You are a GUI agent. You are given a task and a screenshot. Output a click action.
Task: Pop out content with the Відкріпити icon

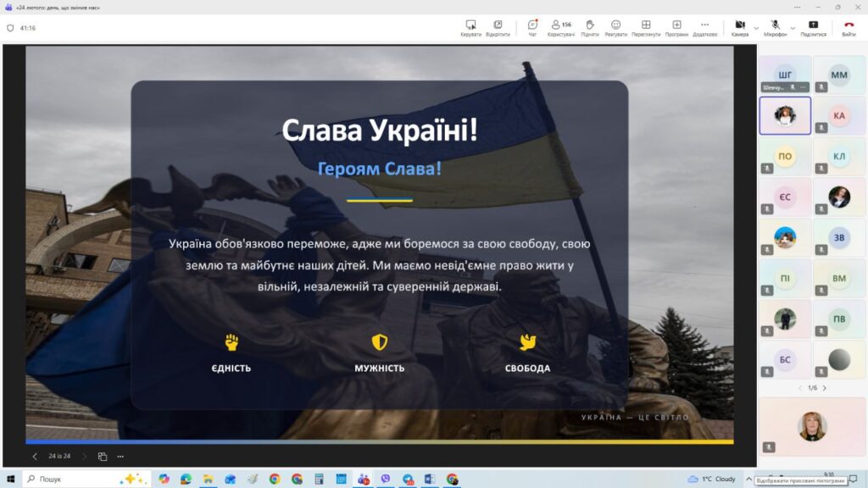[498, 27]
